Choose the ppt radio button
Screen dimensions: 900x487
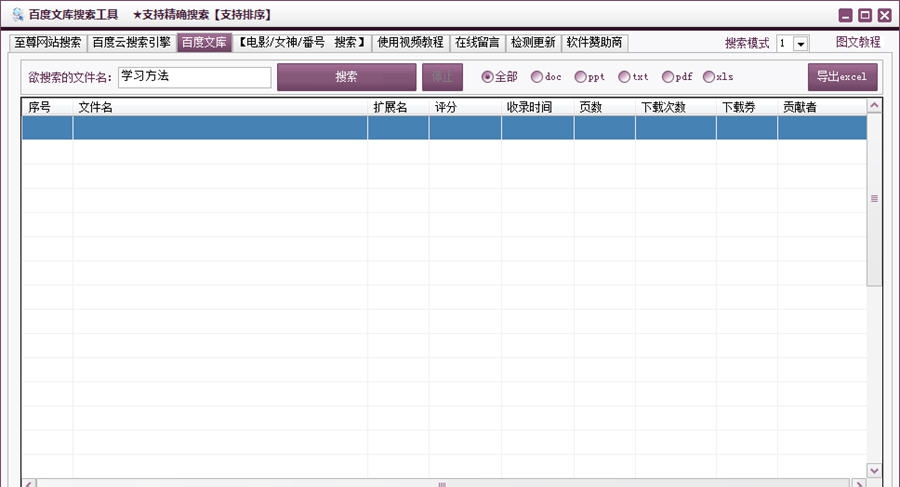click(589, 77)
